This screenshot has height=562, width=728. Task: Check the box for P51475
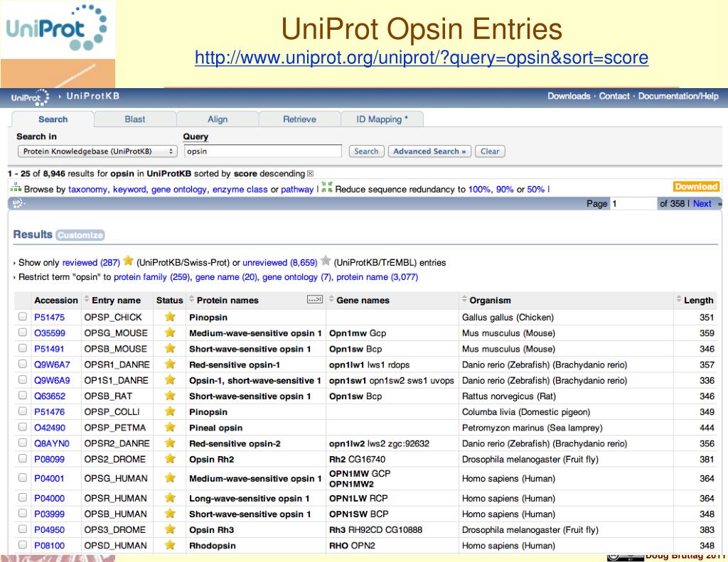pos(22,316)
